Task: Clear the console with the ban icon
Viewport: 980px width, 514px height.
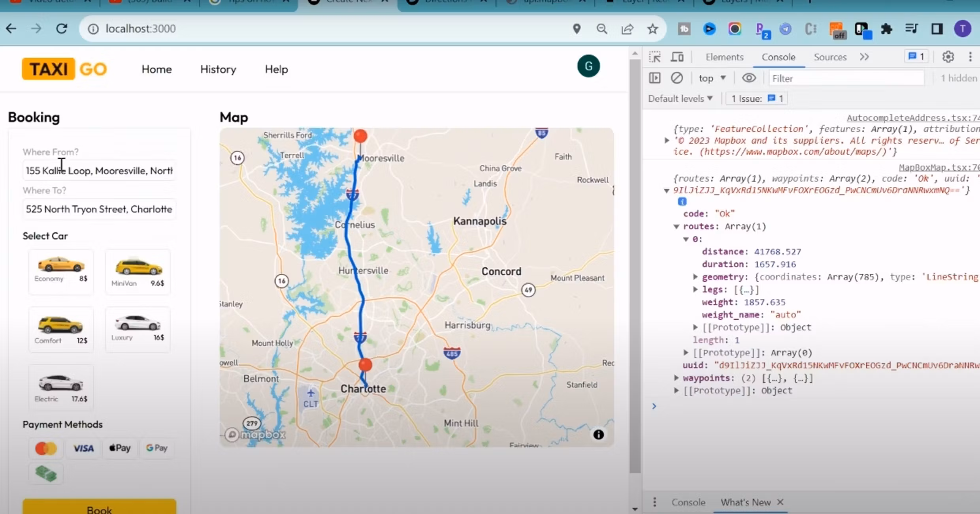Action: 677,78
